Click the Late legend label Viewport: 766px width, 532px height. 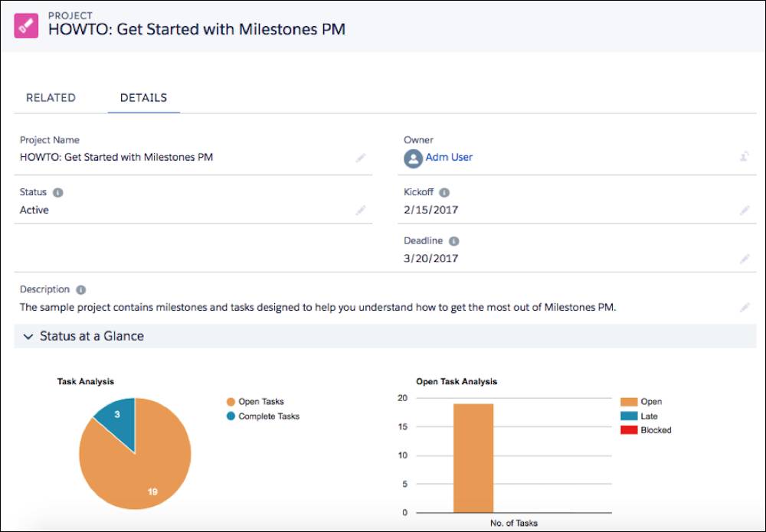click(650, 416)
